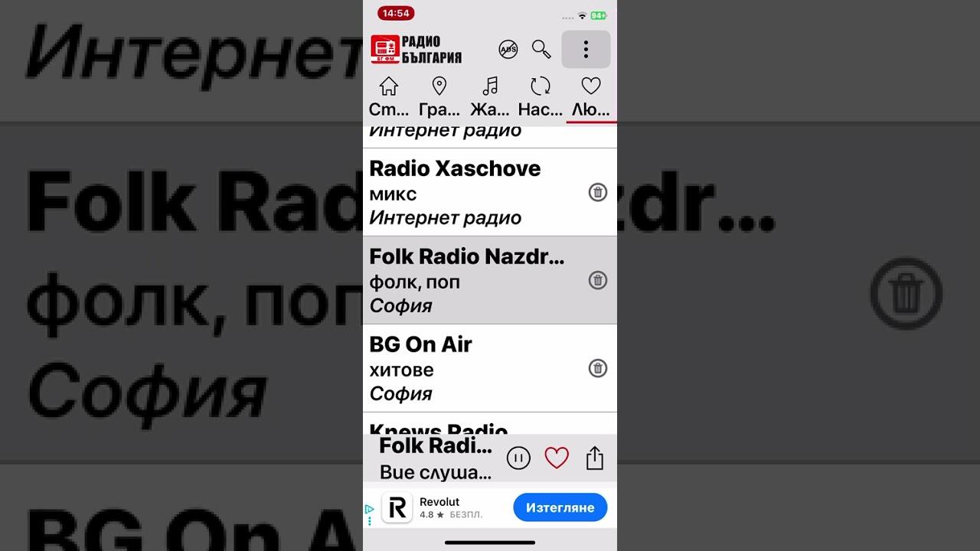Tap the remove ads icon

[x=508, y=50]
